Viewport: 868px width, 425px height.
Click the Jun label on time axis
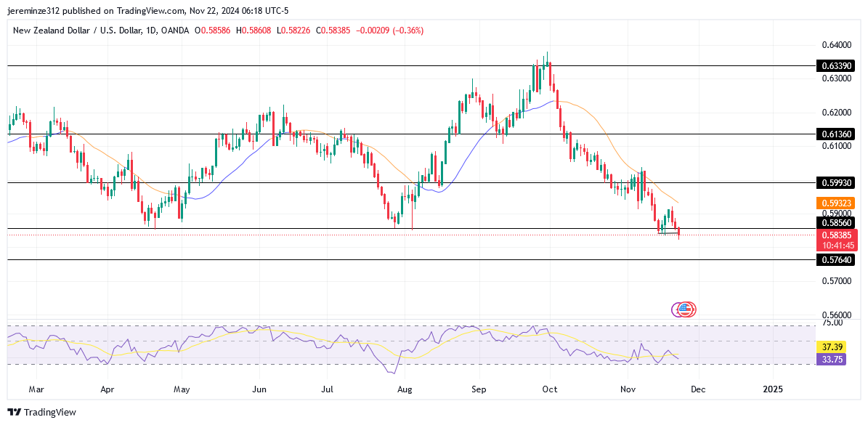[259, 389]
